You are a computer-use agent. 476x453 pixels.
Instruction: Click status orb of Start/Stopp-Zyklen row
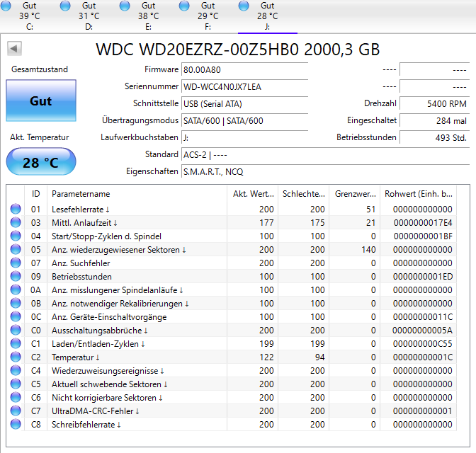pyautogui.click(x=16, y=236)
